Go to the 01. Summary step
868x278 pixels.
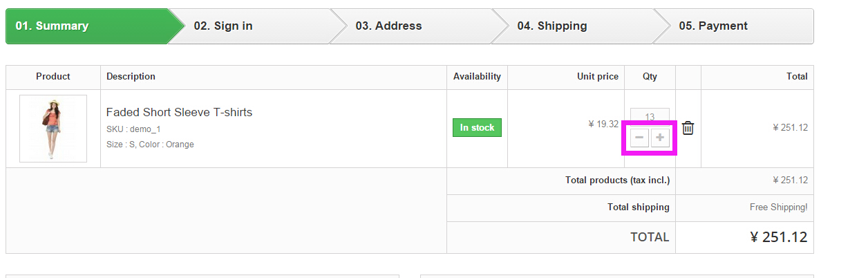tap(53, 26)
